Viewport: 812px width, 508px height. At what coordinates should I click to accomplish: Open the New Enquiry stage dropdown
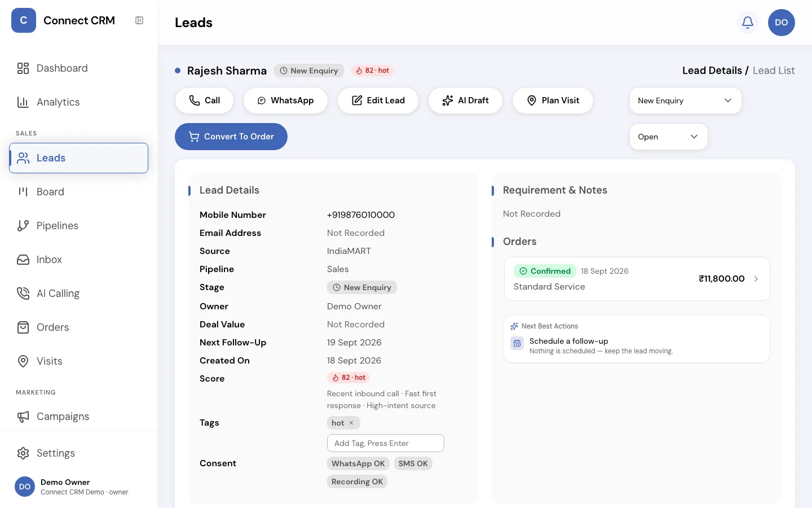[x=685, y=100]
